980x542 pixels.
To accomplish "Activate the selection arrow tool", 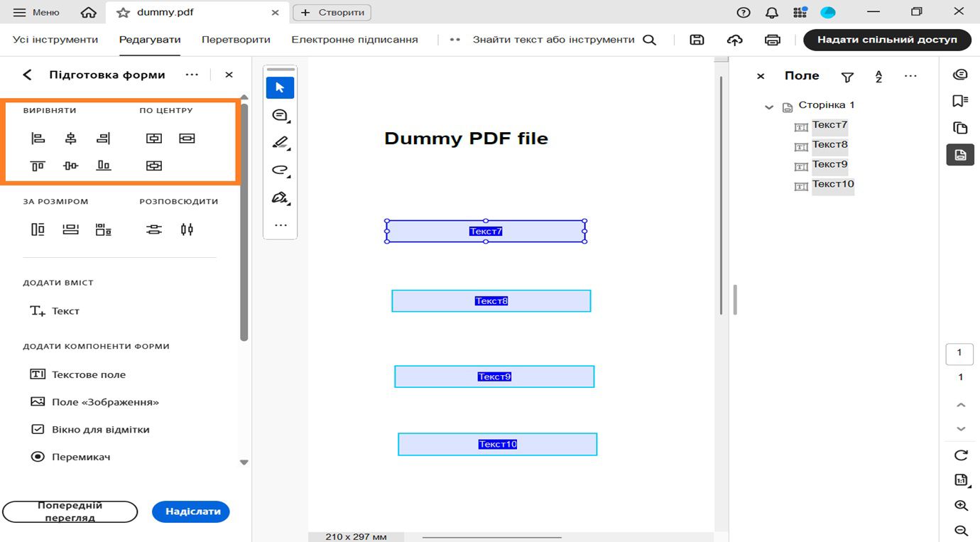I will pos(280,87).
